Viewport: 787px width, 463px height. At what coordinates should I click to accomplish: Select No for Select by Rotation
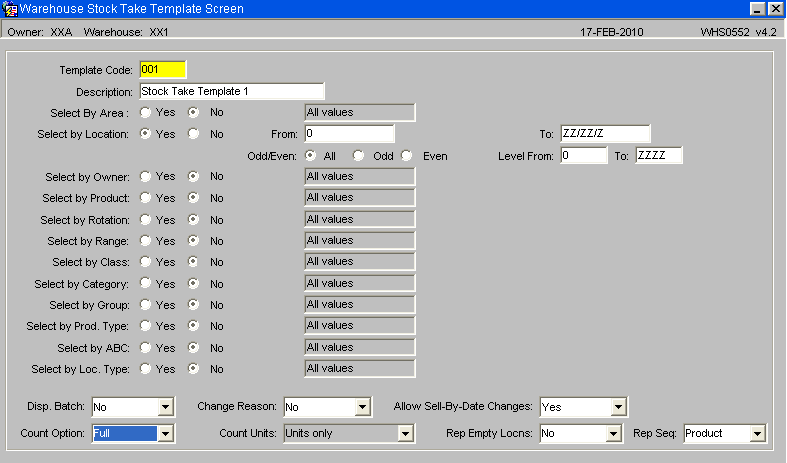[193, 219]
